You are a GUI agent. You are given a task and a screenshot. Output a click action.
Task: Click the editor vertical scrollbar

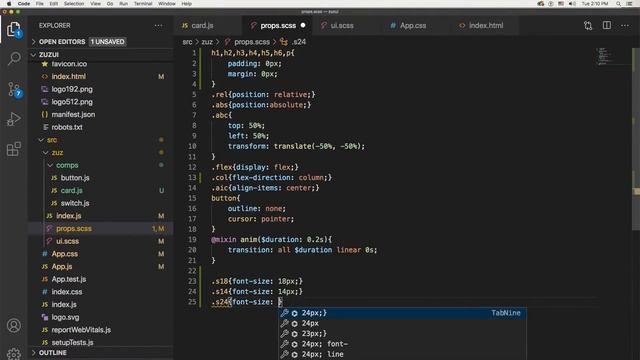636,139
